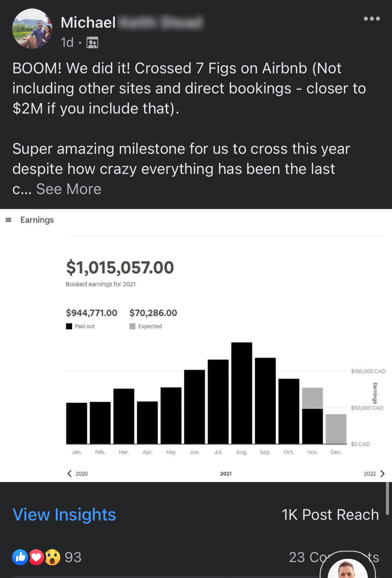Viewport: 392px width, 578px height.
Task: Click the gray December expected bar
Action: click(336, 429)
